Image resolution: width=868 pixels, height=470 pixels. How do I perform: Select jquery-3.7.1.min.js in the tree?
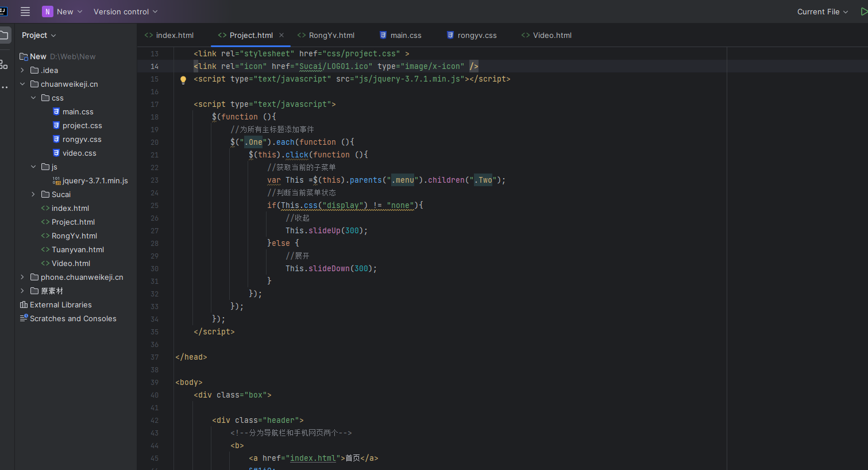coord(95,180)
